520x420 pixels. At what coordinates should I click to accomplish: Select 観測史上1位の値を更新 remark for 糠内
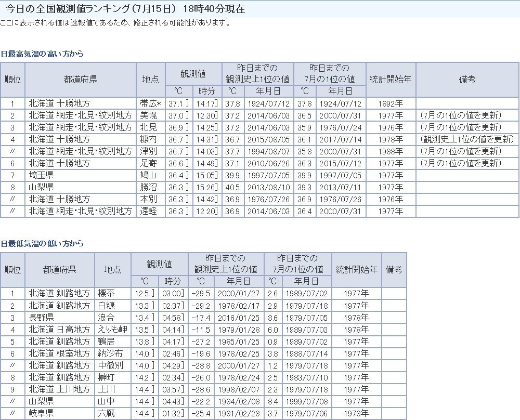pyautogui.click(x=460, y=139)
